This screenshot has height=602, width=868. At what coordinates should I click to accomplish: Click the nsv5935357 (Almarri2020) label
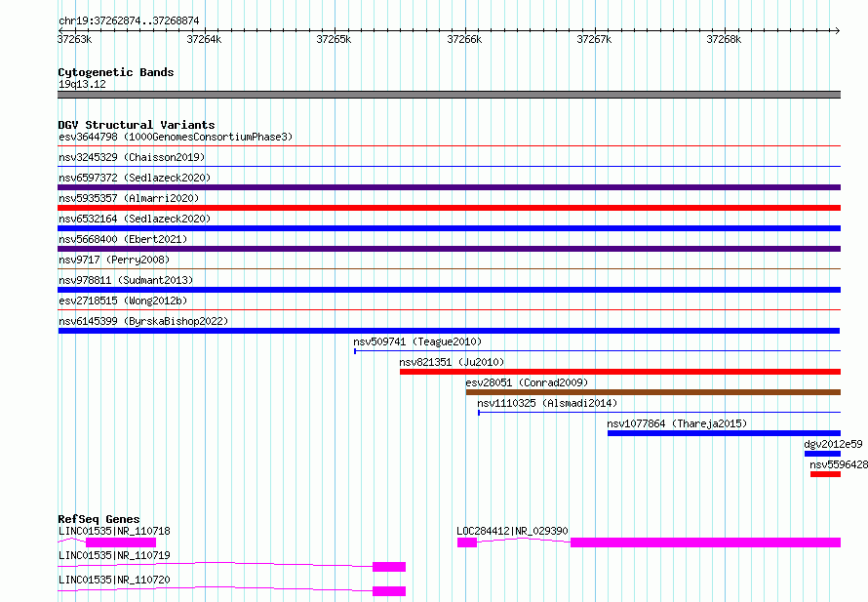pyautogui.click(x=129, y=198)
